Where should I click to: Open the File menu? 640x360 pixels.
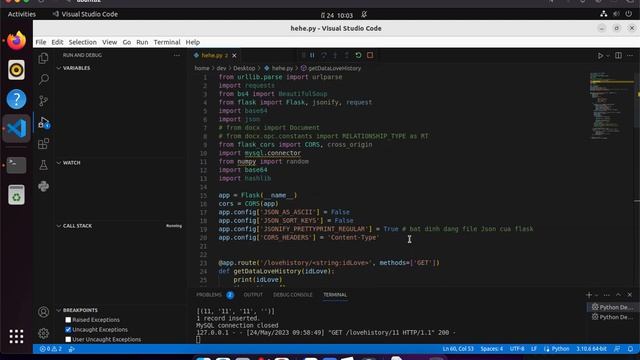click(x=41, y=42)
